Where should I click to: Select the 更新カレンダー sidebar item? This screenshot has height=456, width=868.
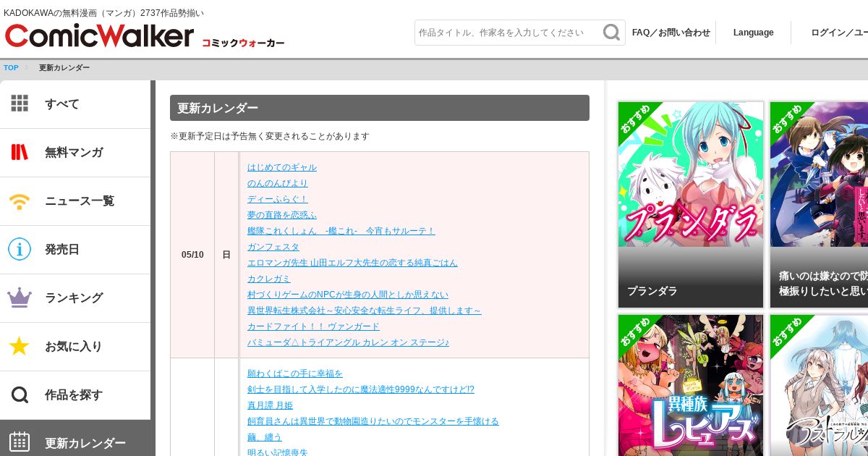pyautogui.click(x=75, y=439)
